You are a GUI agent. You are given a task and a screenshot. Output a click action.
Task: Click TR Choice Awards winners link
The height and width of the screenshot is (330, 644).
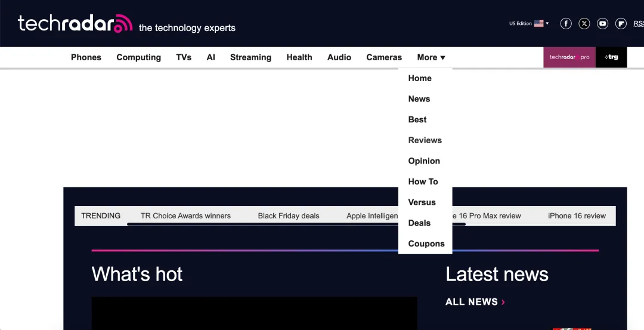[x=185, y=215]
